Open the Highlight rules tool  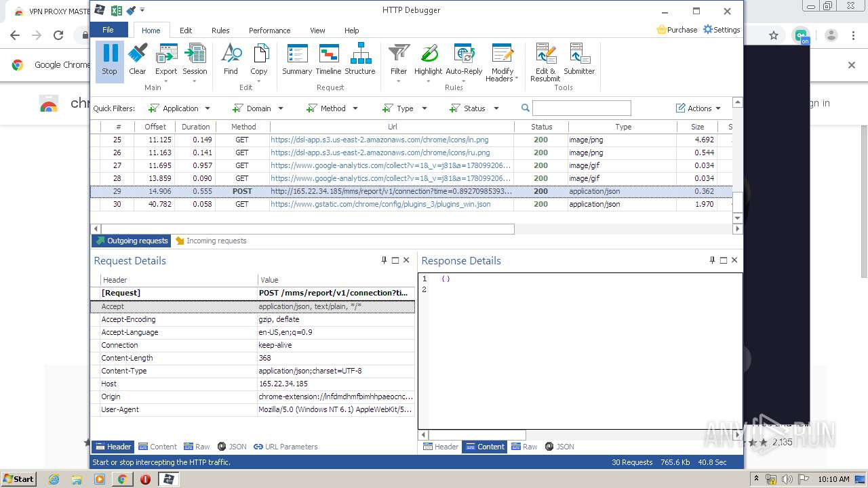tap(428, 62)
